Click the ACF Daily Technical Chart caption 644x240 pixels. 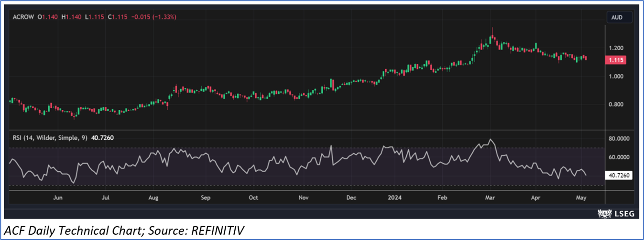tap(124, 231)
